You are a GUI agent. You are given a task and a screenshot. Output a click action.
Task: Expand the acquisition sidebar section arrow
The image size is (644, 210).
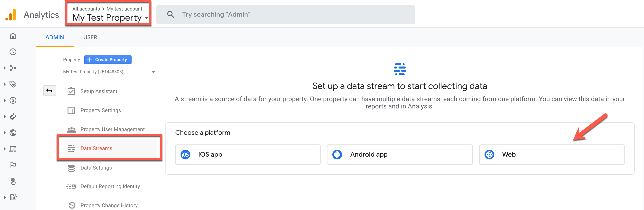tap(5, 68)
